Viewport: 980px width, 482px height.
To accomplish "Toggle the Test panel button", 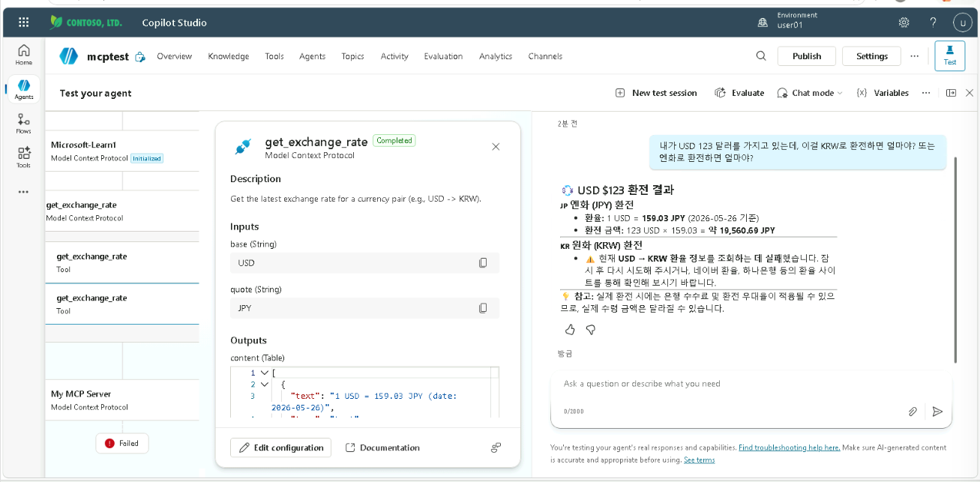I will click(949, 56).
